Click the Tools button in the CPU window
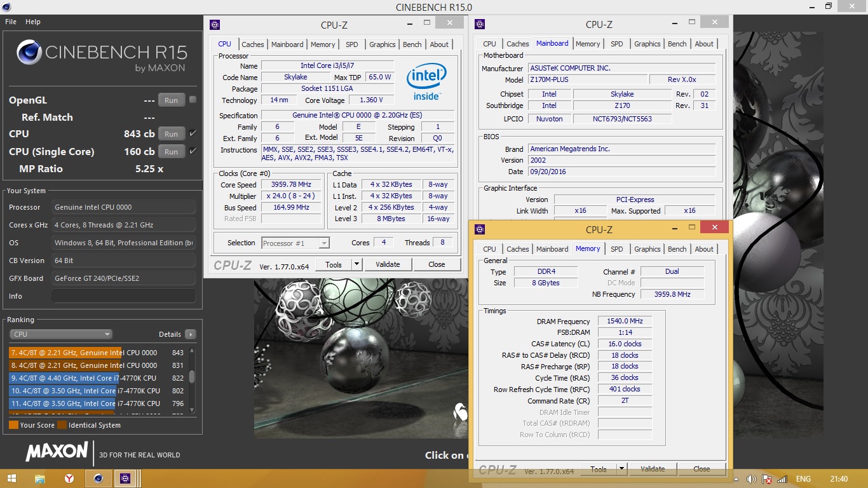Screen dimensions: 868x488 pos(334,264)
